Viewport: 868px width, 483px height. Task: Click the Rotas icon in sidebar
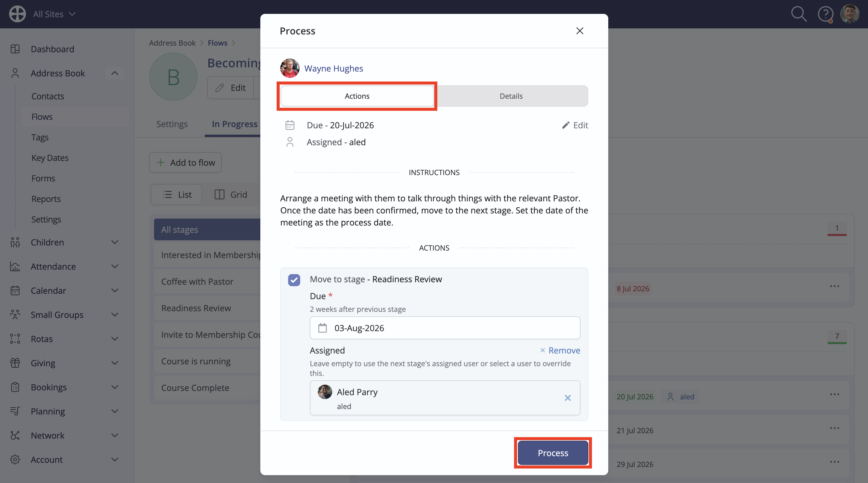tap(15, 338)
